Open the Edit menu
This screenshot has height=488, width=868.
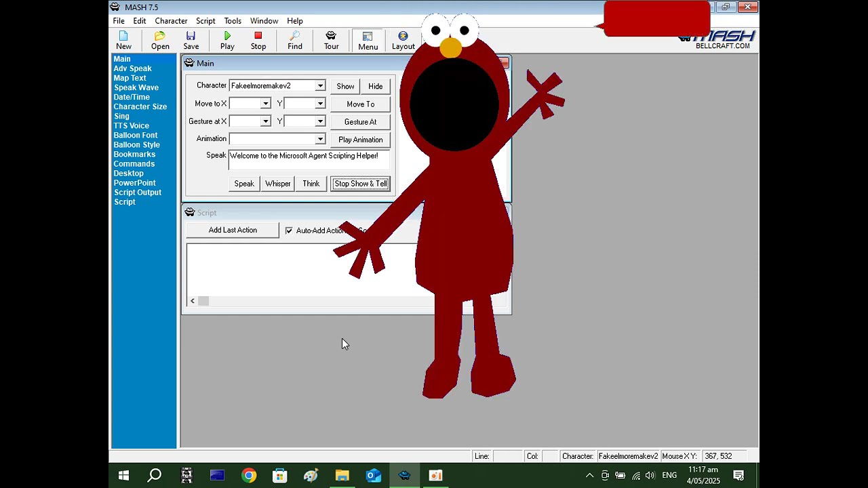coord(140,21)
